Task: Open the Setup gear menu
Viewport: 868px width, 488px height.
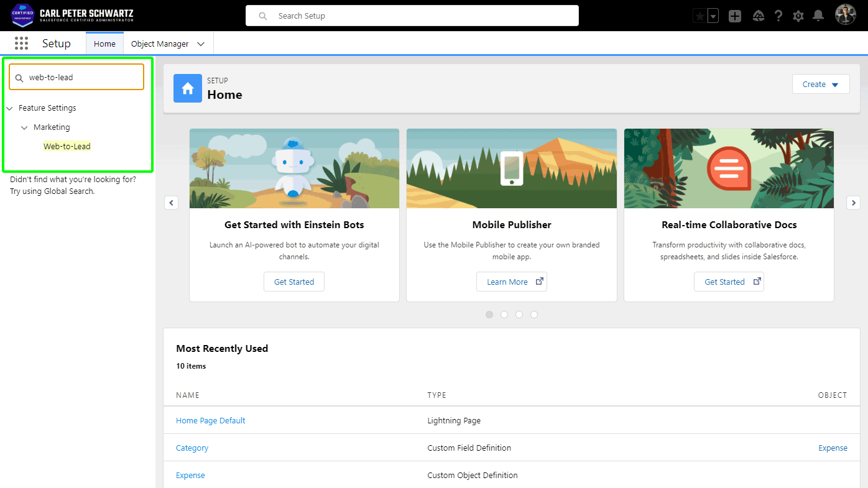Action: pos(798,16)
